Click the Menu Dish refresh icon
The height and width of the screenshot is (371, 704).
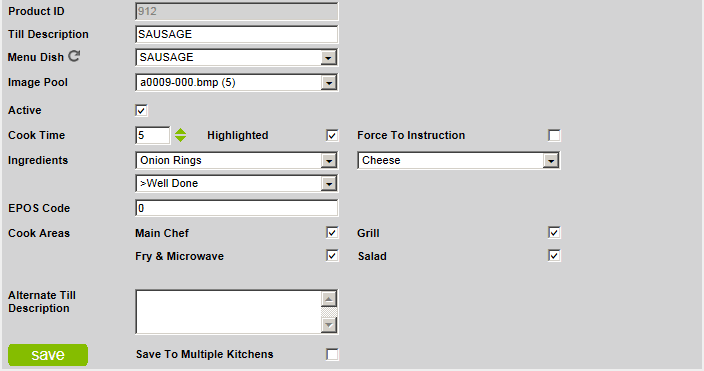74,56
